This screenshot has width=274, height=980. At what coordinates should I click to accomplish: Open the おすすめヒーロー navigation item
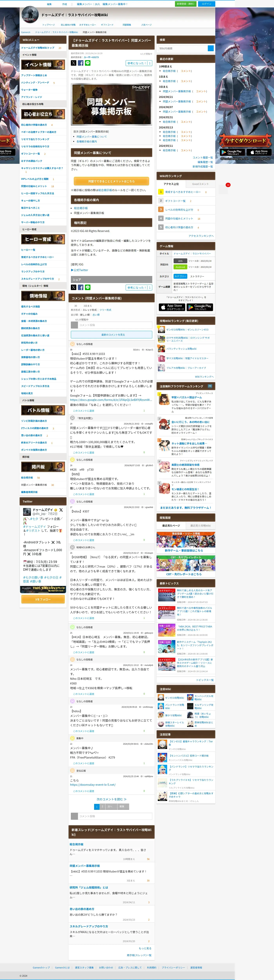click(x=88, y=25)
